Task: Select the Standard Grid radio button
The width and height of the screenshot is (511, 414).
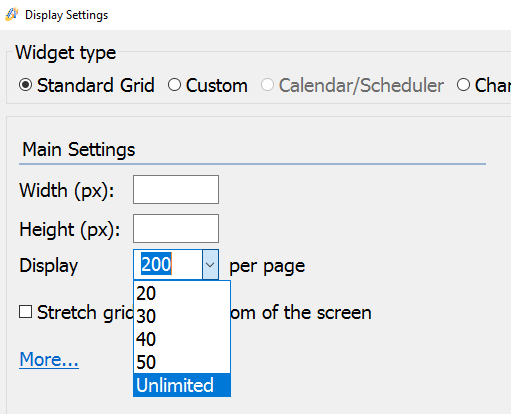Action: point(25,85)
